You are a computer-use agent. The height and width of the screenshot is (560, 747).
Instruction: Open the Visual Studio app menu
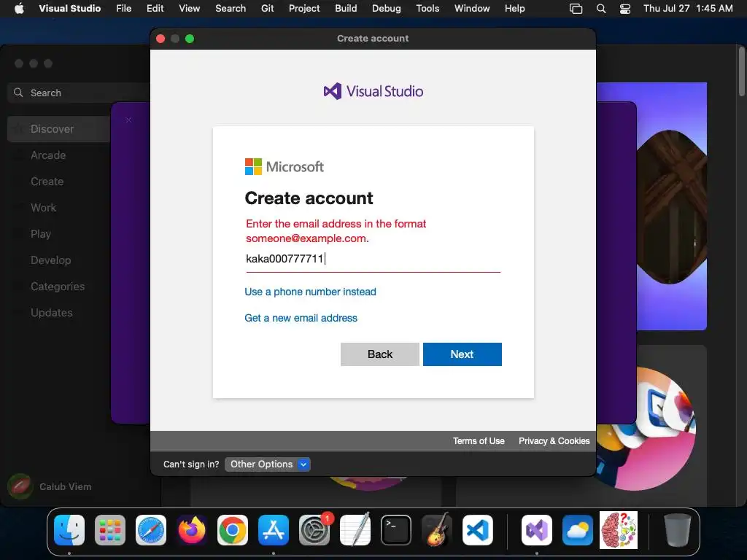(69, 9)
